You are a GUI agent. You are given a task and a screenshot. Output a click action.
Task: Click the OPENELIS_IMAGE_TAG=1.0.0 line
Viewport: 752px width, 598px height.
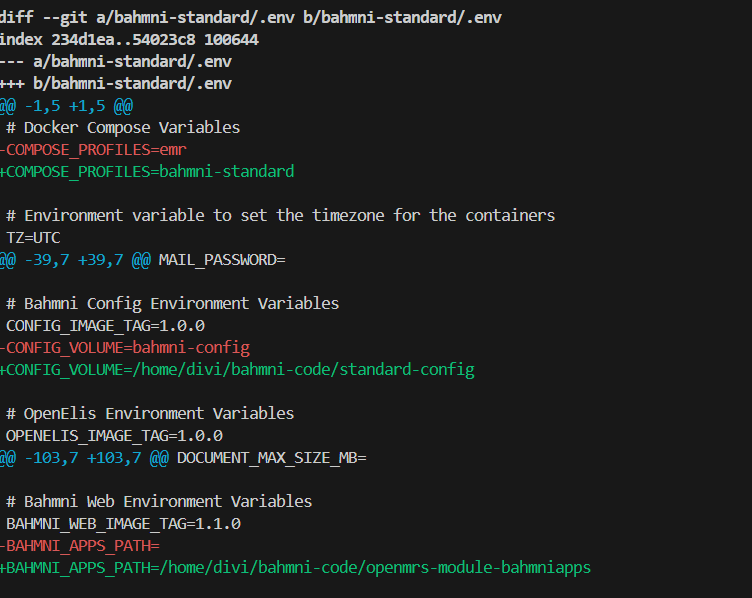[114, 435]
